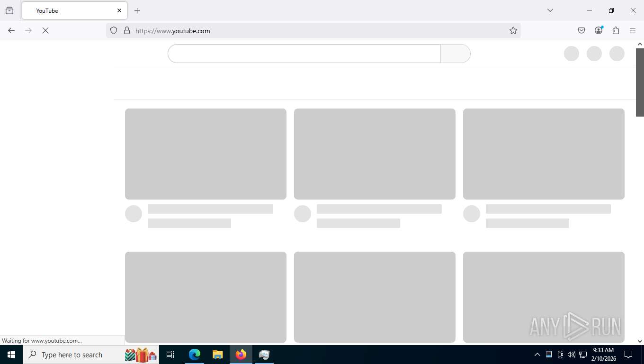Viewport: 644px width, 364px height.
Task: Select Firefox on the taskbar
Action: tap(241, 355)
